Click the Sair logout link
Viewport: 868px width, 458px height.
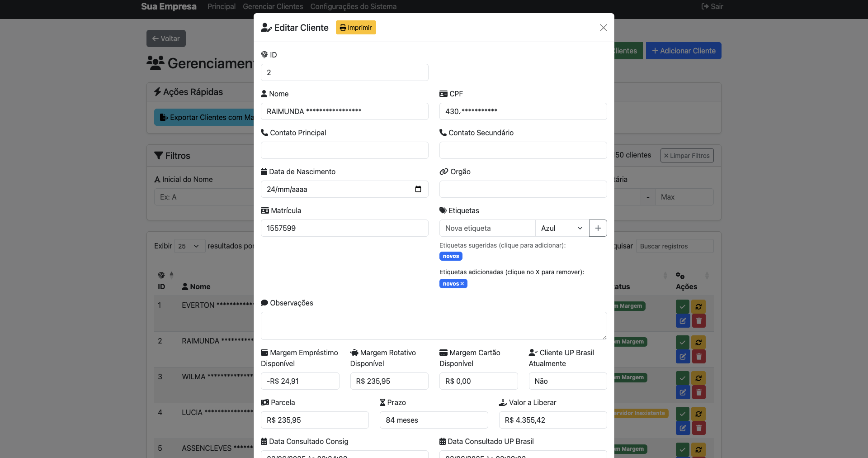point(712,6)
